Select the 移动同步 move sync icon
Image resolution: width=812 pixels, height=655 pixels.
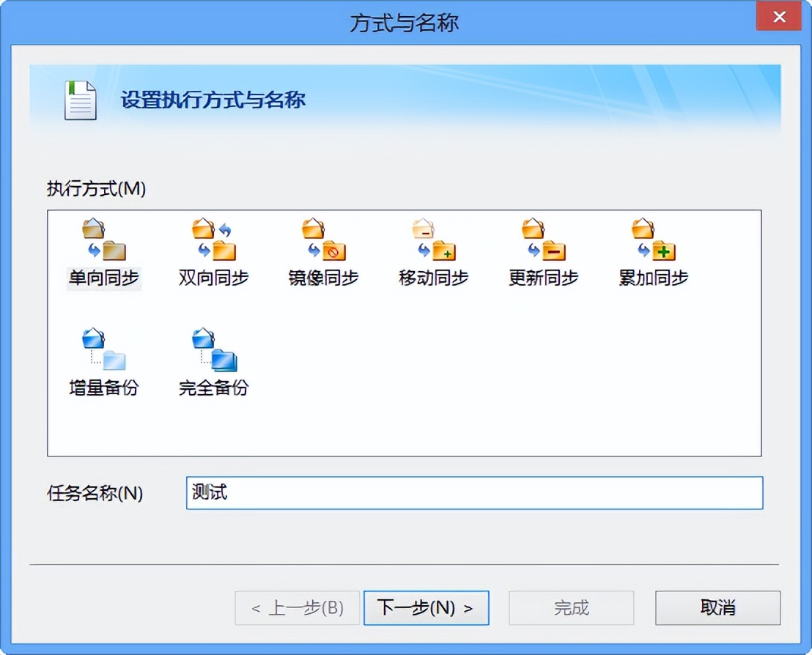[x=433, y=240]
